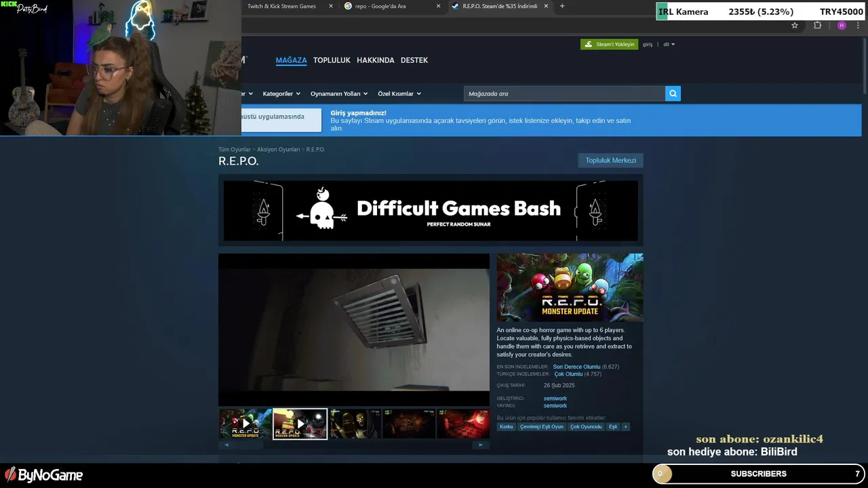Select the Çok Oyunculu tag
Viewport: 868px width, 488px height.
(x=586, y=427)
